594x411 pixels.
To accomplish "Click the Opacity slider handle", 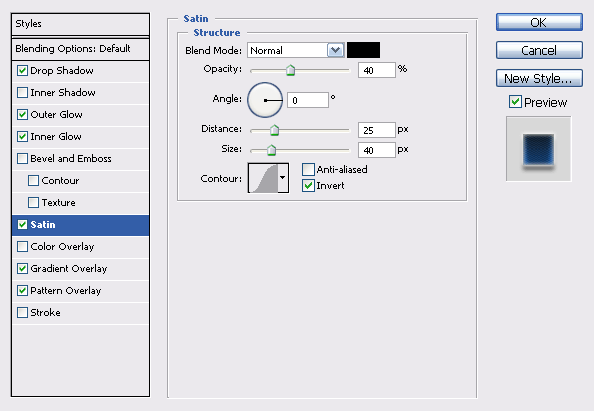I will point(290,70).
